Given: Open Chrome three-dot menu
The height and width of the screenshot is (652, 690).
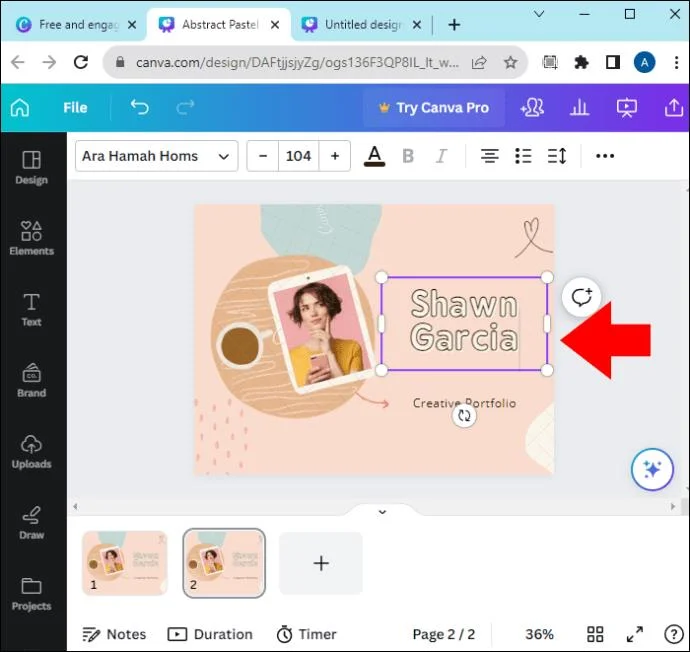Looking at the screenshot, I should [676, 62].
